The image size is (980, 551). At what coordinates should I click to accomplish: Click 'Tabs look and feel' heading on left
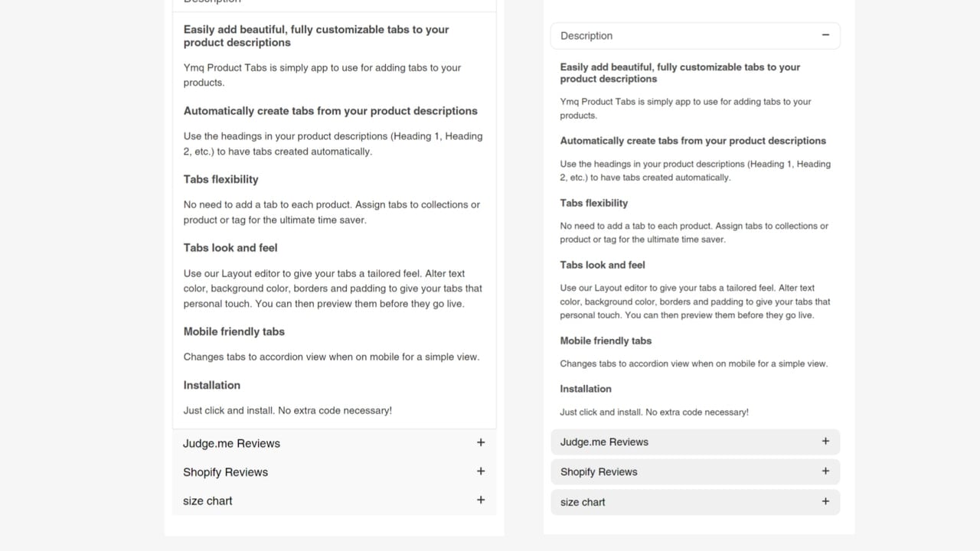pyautogui.click(x=230, y=248)
